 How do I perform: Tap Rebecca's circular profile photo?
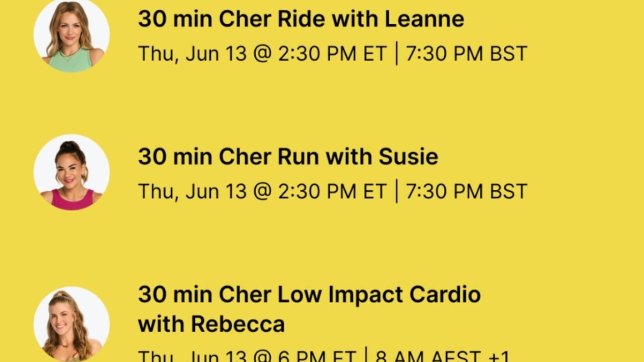pyautogui.click(x=72, y=324)
